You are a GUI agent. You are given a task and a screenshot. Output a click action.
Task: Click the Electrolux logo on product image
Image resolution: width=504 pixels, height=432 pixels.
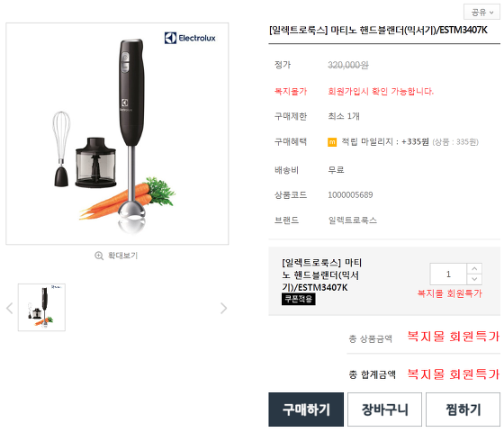pos(190,38)
